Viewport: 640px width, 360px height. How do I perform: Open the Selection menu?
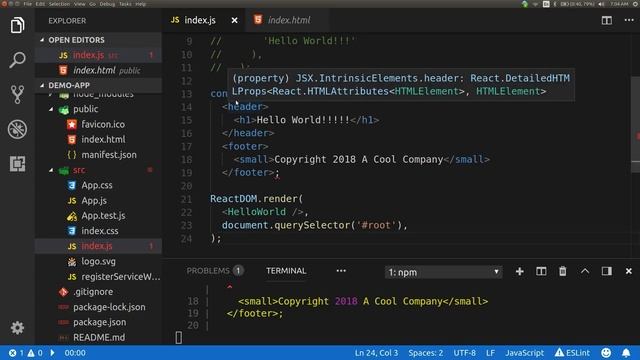(59, 4)
